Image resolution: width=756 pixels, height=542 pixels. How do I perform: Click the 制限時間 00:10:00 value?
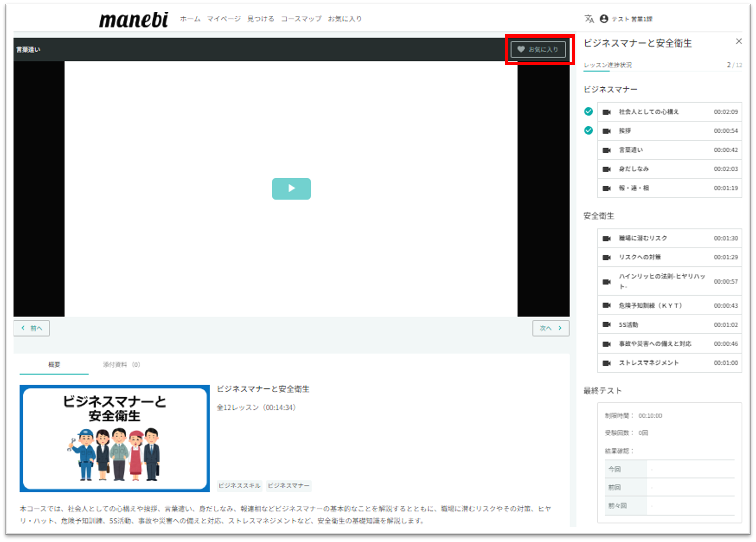[650, 415]
